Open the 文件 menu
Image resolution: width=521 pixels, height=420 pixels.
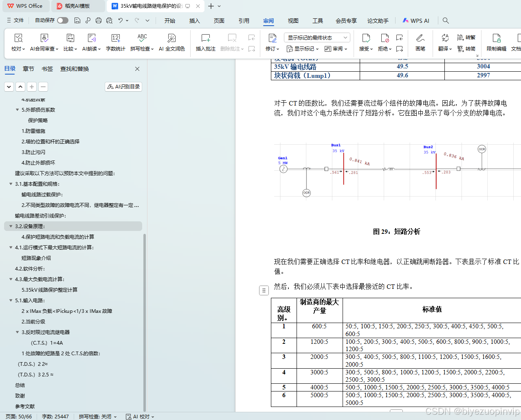(15, 20)
